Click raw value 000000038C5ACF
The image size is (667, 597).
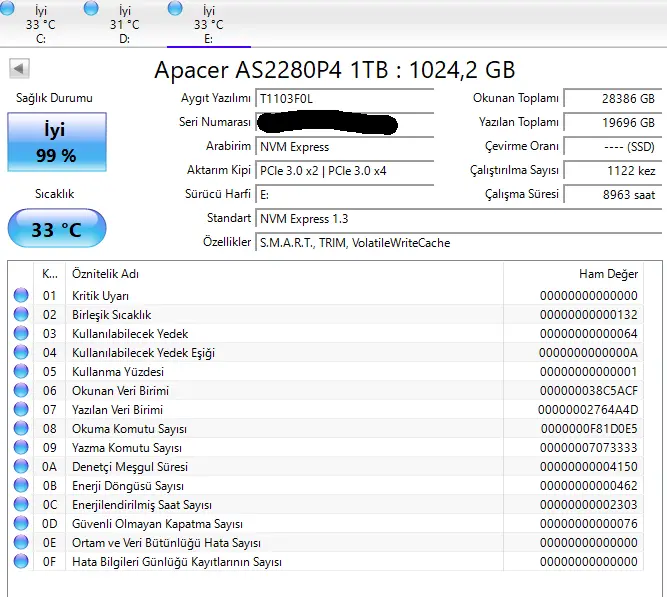point(589,391)
